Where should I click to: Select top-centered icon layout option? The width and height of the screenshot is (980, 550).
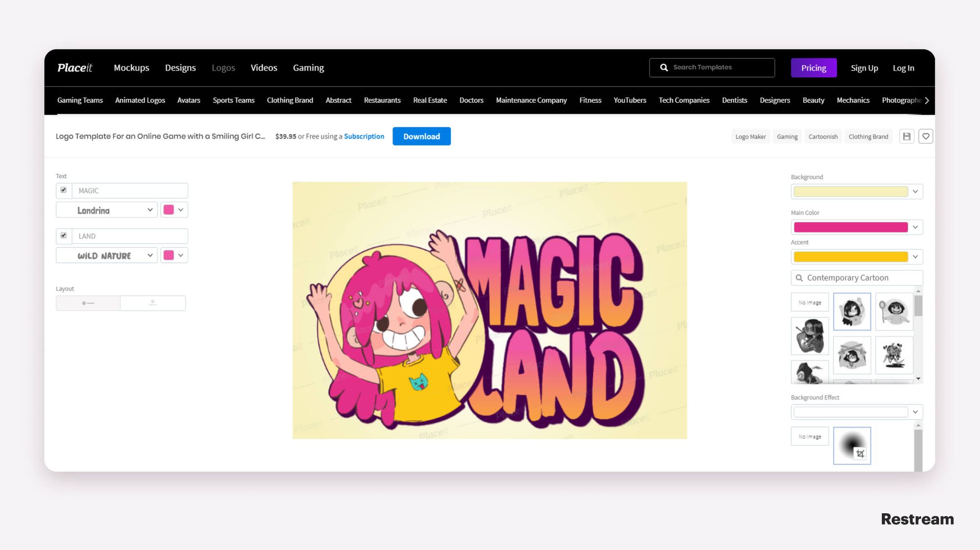(x=153, y=303)
